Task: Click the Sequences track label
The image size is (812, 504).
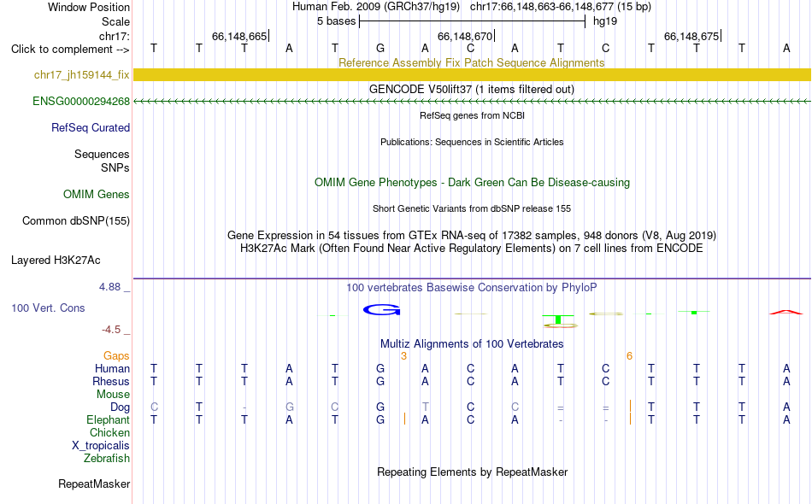Action: point(102,155)
